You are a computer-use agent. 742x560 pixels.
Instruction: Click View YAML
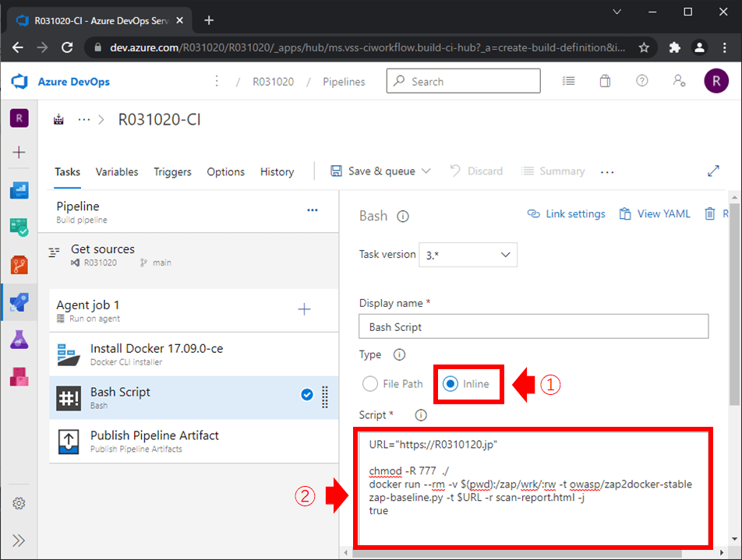(655, 213)
